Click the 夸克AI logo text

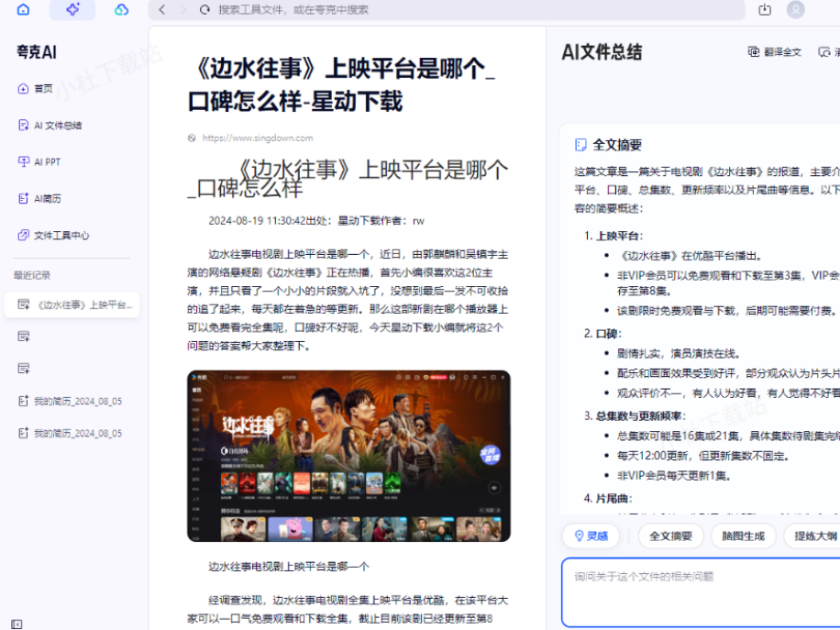pyautogui.click(x=37, y=52)
